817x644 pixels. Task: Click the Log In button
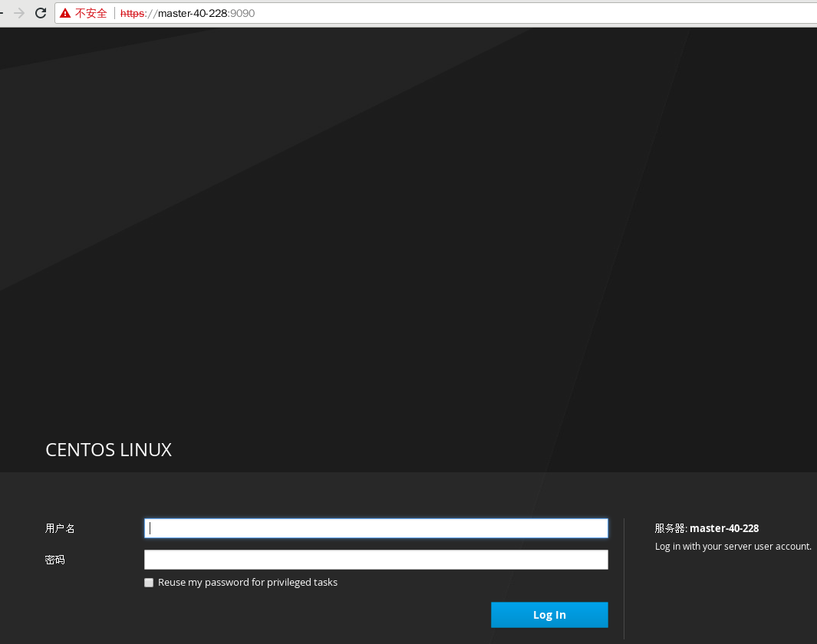[549, 615]
